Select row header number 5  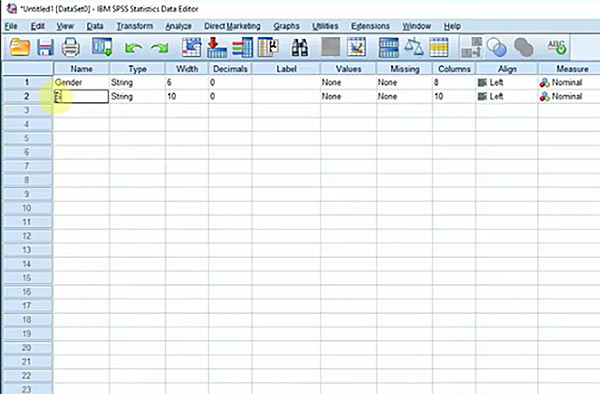(x=27, y=138)
